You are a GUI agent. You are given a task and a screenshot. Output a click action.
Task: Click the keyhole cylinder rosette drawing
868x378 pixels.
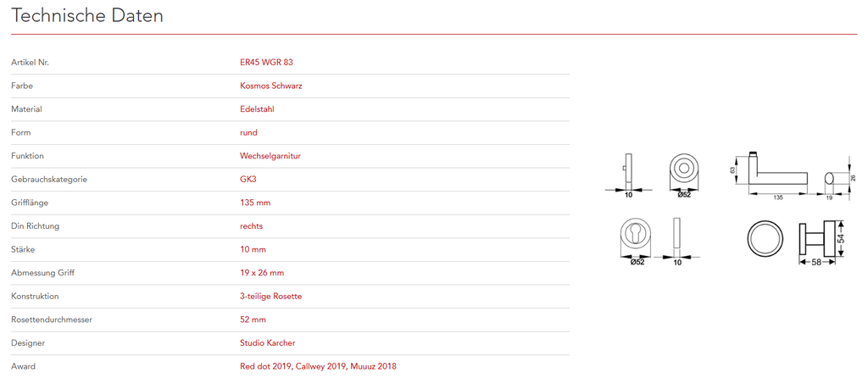[637, 236]
